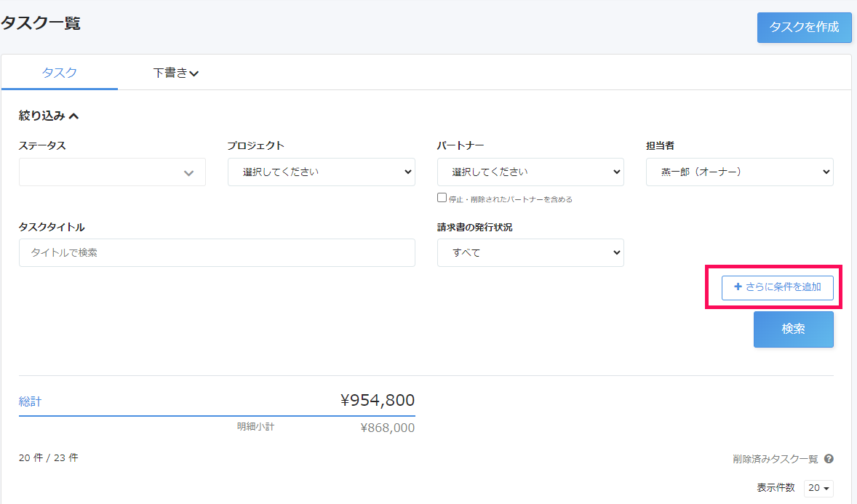
Task: Open the プロジェクト dropdown
Action: tap(321, 172)
